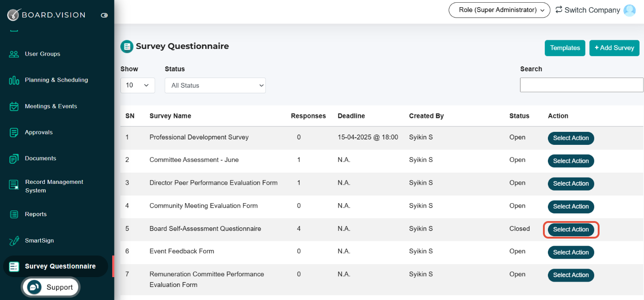The image size is (644, 300).
Task: Select Action for Board Self-Assessment Questionnaire
Action: (570, 230)
